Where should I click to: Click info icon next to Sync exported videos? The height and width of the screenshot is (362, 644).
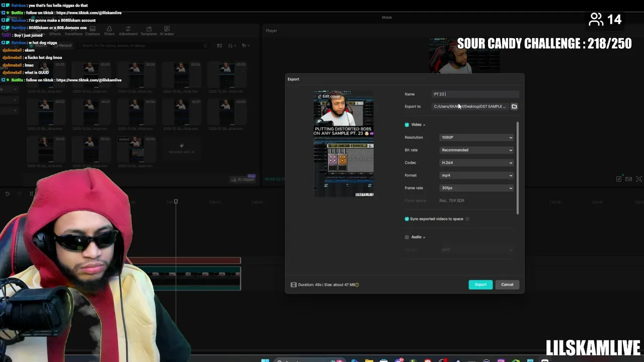click(467, 219)
